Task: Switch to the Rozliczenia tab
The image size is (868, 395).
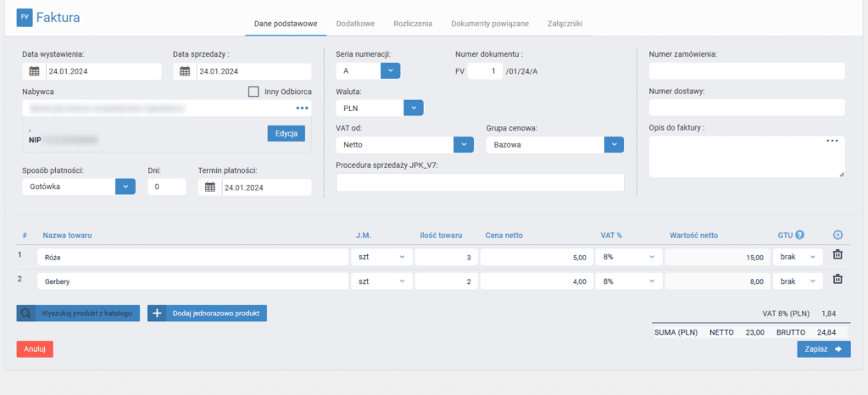Action: [x=413, y=24]
